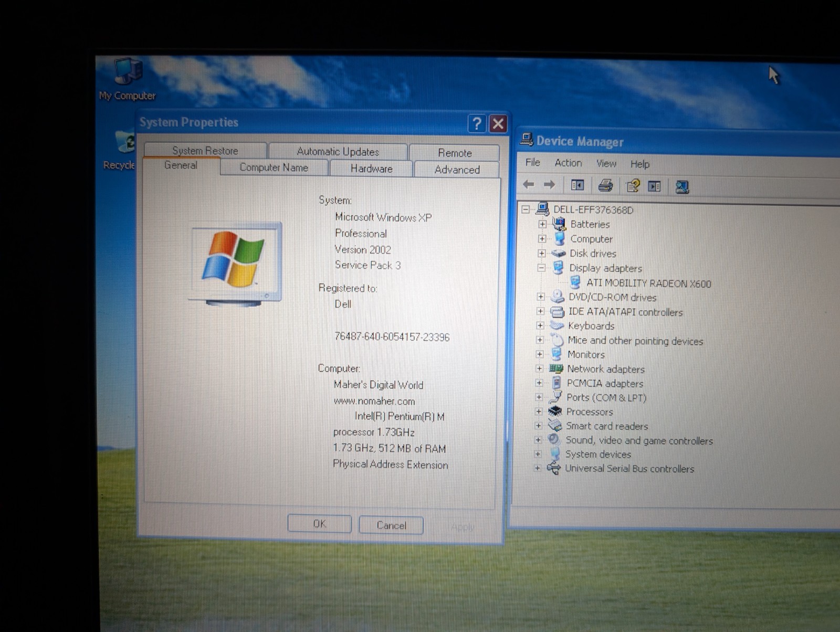Expand the Monitors node
This screenshot has width=840, height=632.
coord(540,354)
